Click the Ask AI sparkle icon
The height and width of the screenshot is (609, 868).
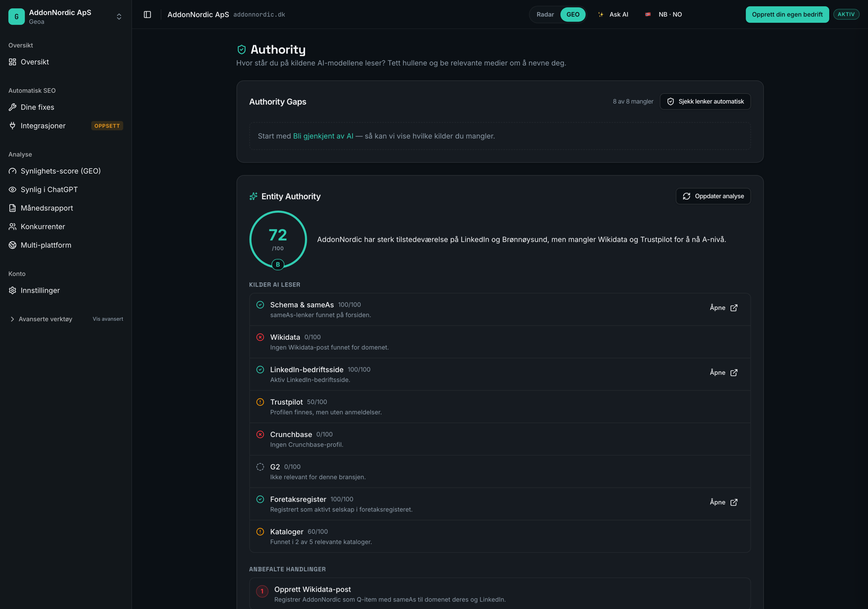pos(601,14)
